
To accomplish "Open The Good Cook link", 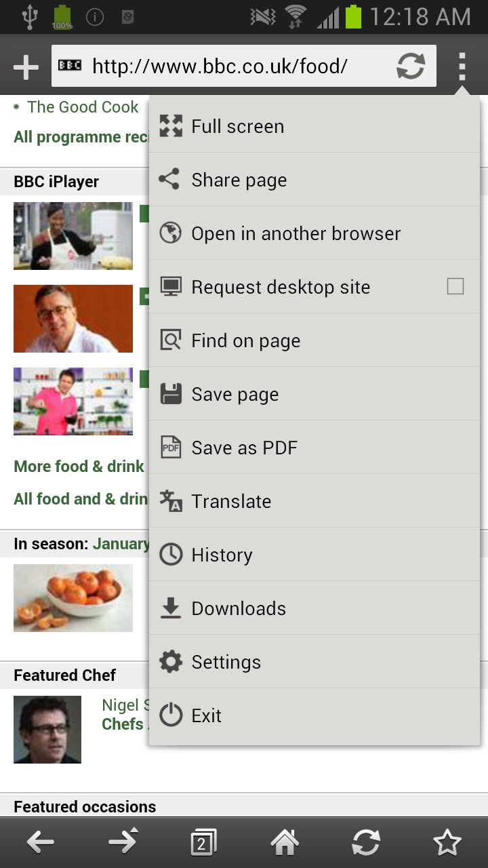I will tap(83, 107).
